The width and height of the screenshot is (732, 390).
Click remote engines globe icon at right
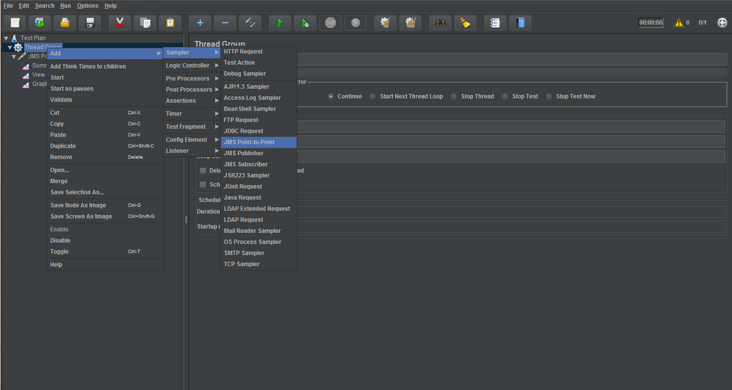tap(722, 22)
